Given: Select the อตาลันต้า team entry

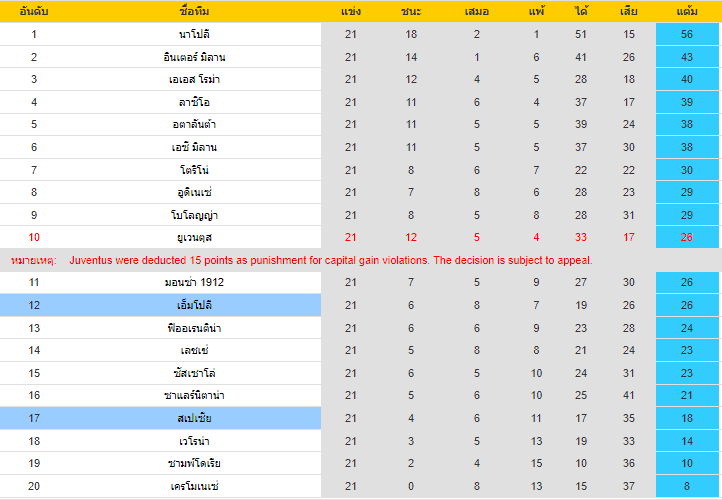Looking at the screenshot, I should click(x=194, y=124).
